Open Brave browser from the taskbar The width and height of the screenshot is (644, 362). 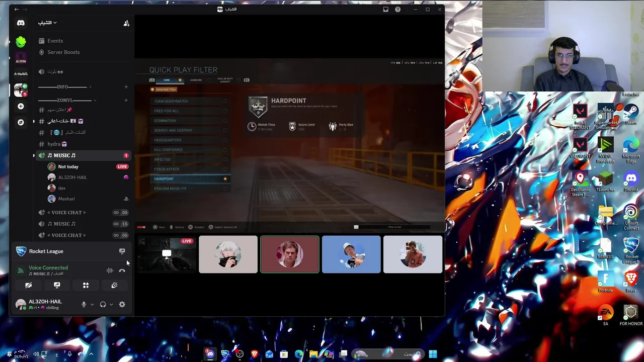tap(255, 354)
